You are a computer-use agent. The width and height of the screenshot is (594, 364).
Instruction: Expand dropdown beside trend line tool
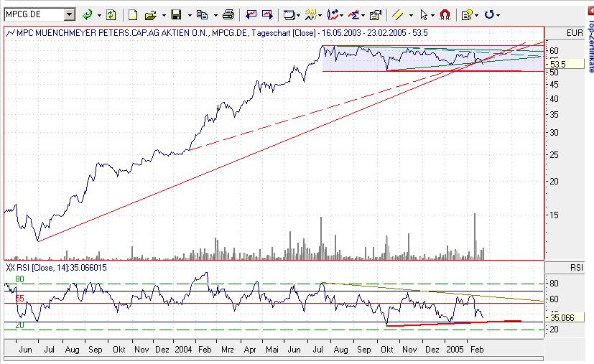pyautogui.click(x=411, y=16)
